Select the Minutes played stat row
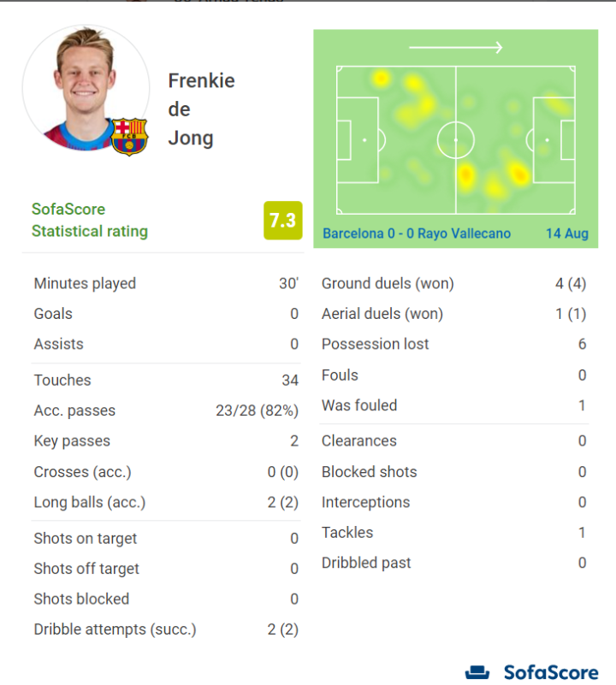 pyautogui.click(x=166, y=284)
